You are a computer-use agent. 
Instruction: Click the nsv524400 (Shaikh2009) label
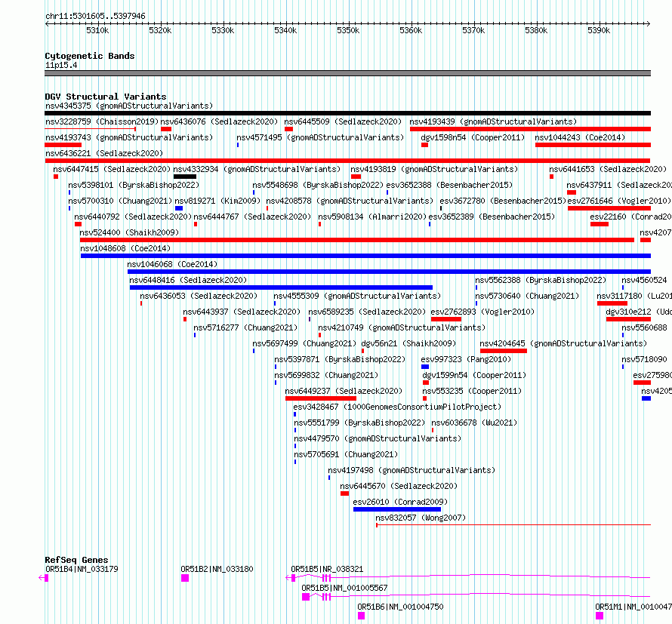coord(129,232)
